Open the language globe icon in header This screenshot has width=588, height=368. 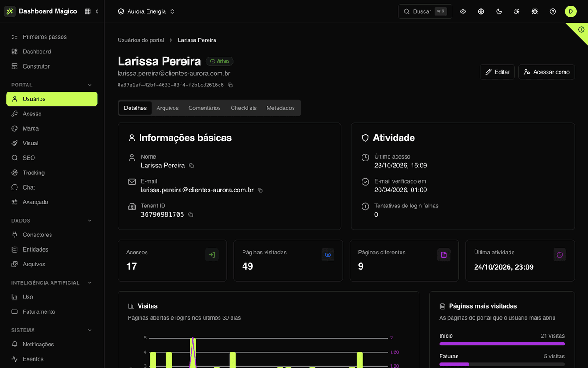pyautogui.click(x=481, y=11)
